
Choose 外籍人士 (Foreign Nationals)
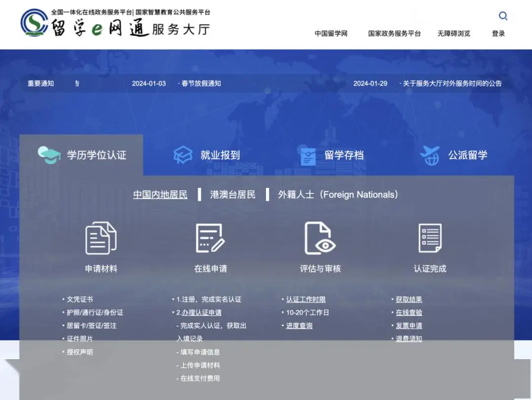(338, 195)
